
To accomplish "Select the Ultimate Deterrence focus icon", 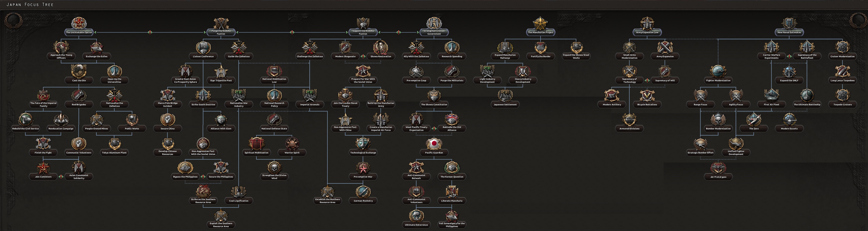I will (416, 216).
